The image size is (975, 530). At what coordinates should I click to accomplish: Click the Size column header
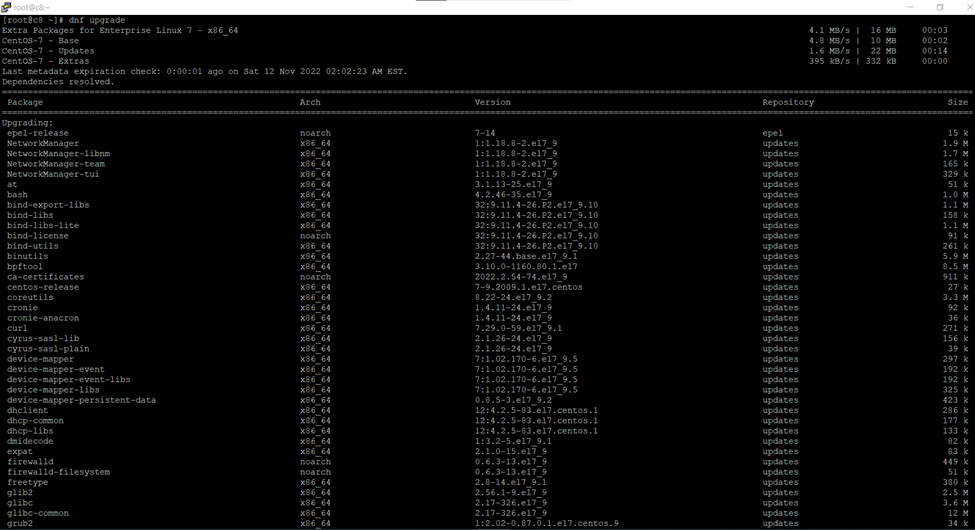[957, 102]
